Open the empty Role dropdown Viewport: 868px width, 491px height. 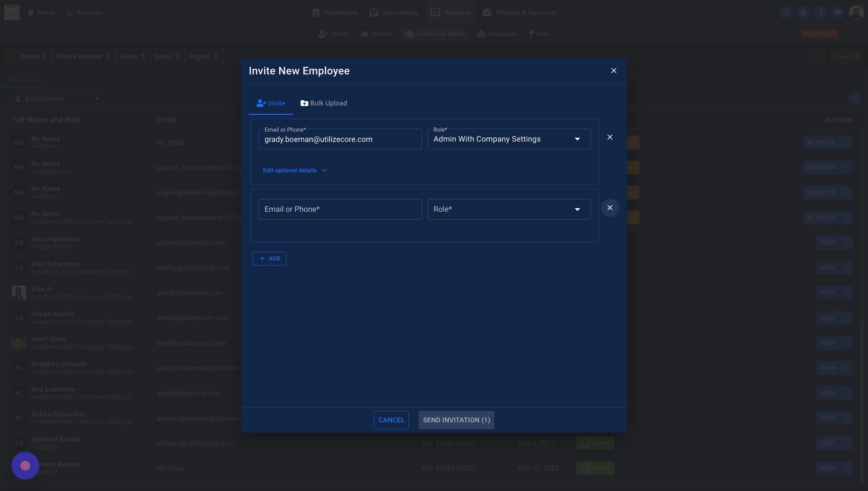(x=509, y=209)
